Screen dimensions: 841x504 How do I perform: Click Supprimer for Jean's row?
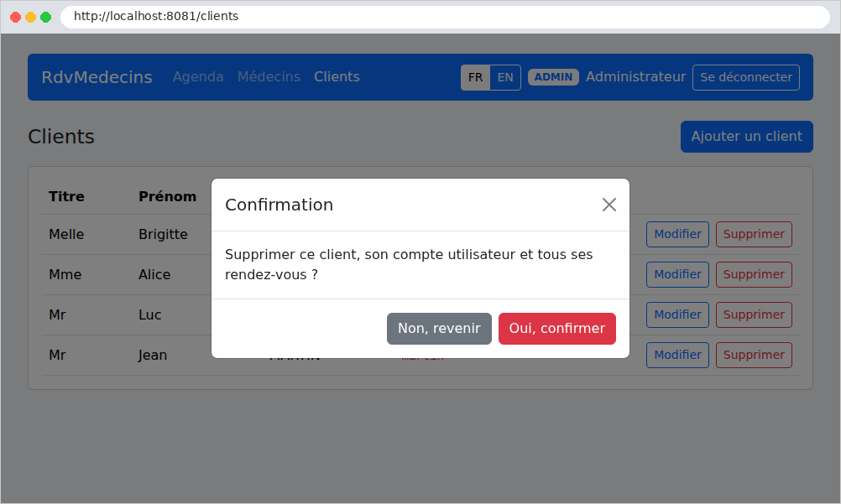coord(754,355)
